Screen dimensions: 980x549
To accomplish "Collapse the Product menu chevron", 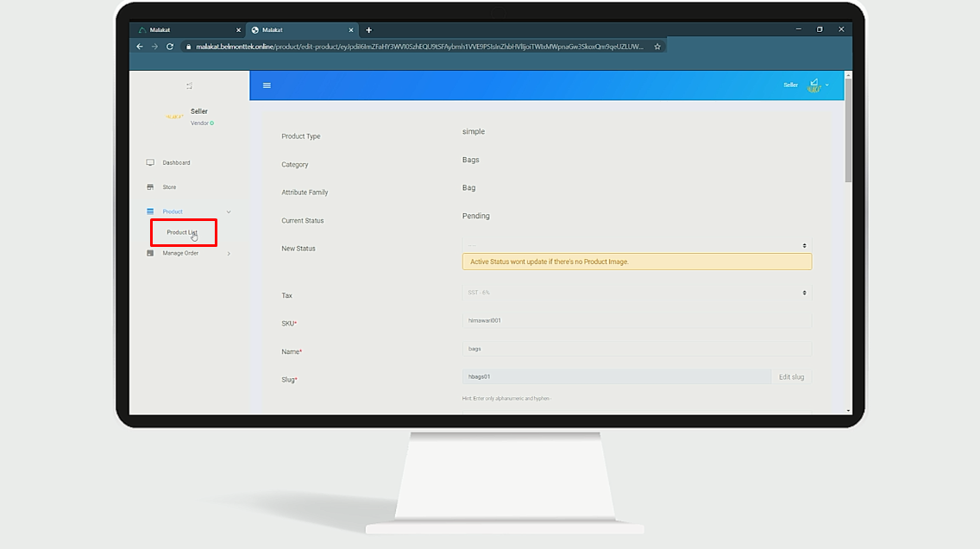I will click(229, 211).
